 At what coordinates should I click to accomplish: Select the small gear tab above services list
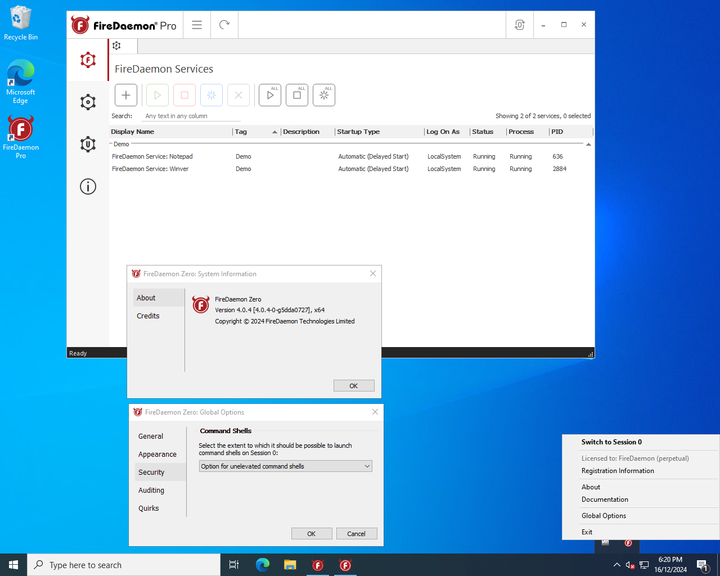point(117,45)
